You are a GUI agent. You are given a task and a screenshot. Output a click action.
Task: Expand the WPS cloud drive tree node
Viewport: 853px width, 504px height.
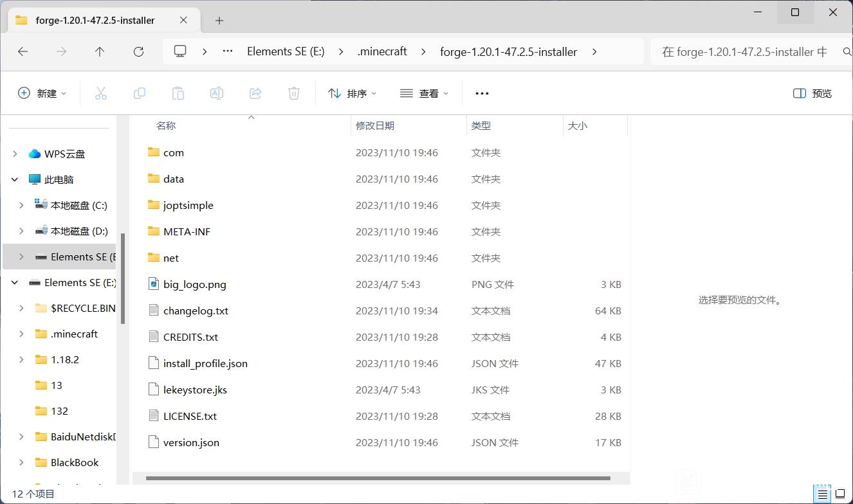[x=15, y=154]
